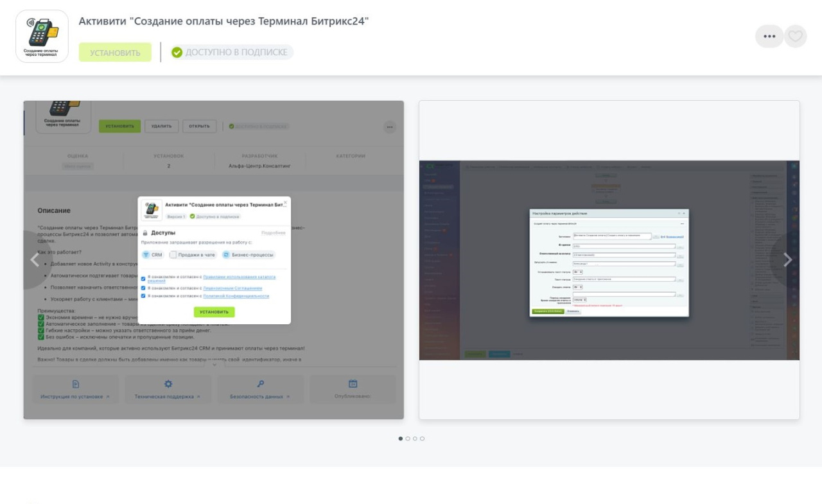Open the three-dots more options menu
822x504 pixels.
point(769,36)
